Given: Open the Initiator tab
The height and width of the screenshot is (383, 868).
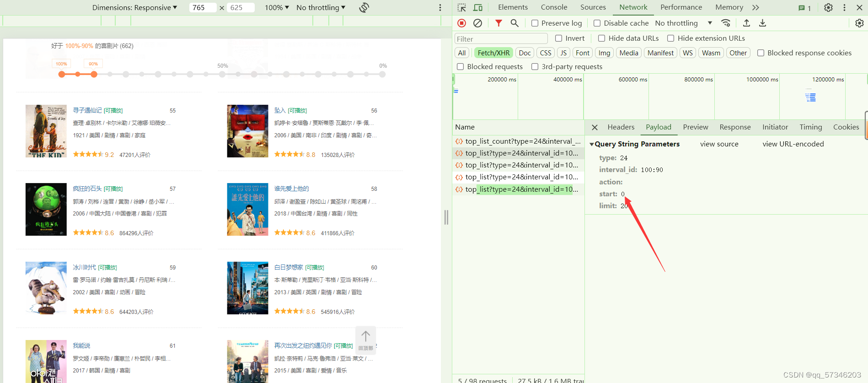Looking at the screenshot, I should click(x=775, y=127).
